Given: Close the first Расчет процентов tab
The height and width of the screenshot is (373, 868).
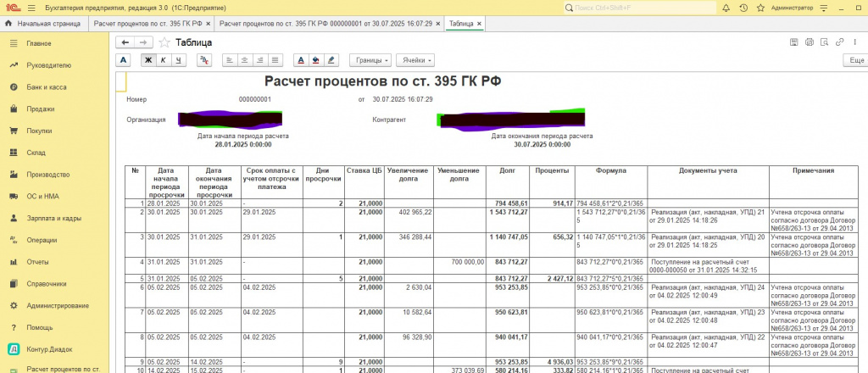Looking at the screenshot, I should click(209, 24).
